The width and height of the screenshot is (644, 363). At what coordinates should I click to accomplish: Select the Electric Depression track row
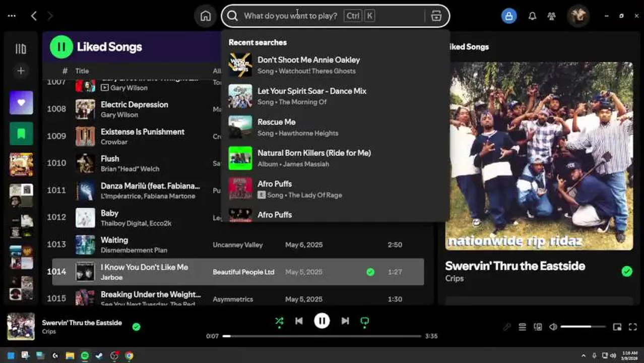(238, 109)
